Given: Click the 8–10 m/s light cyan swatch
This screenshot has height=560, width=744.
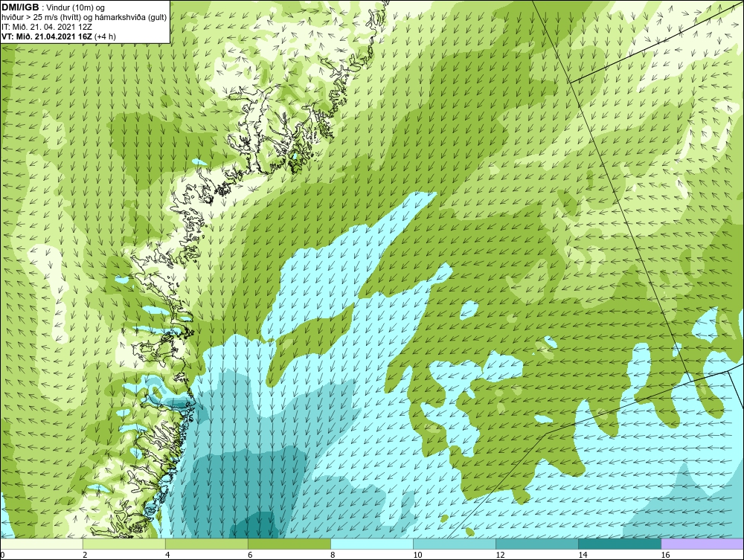Looking at the screenshot, I should point(372,544).
